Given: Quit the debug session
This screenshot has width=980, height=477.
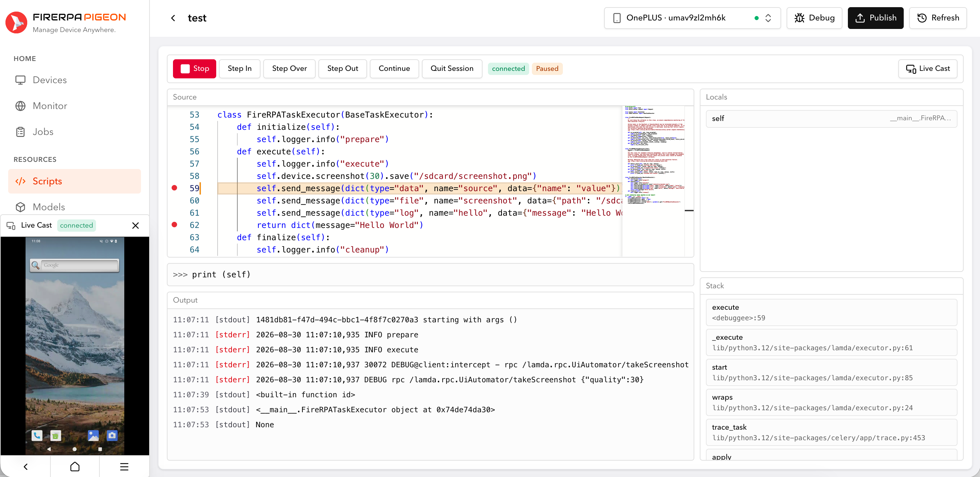Looking at the screenshot, I should click(452, 68).
